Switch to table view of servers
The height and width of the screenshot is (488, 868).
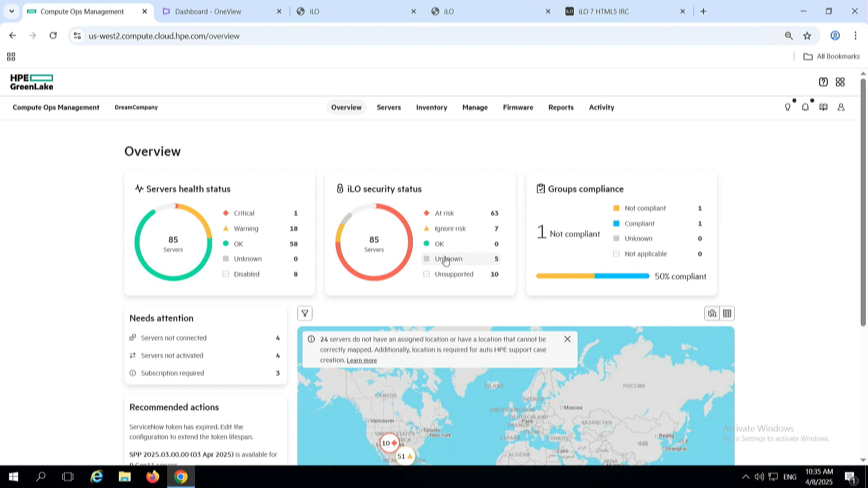(x=727, y=313)
